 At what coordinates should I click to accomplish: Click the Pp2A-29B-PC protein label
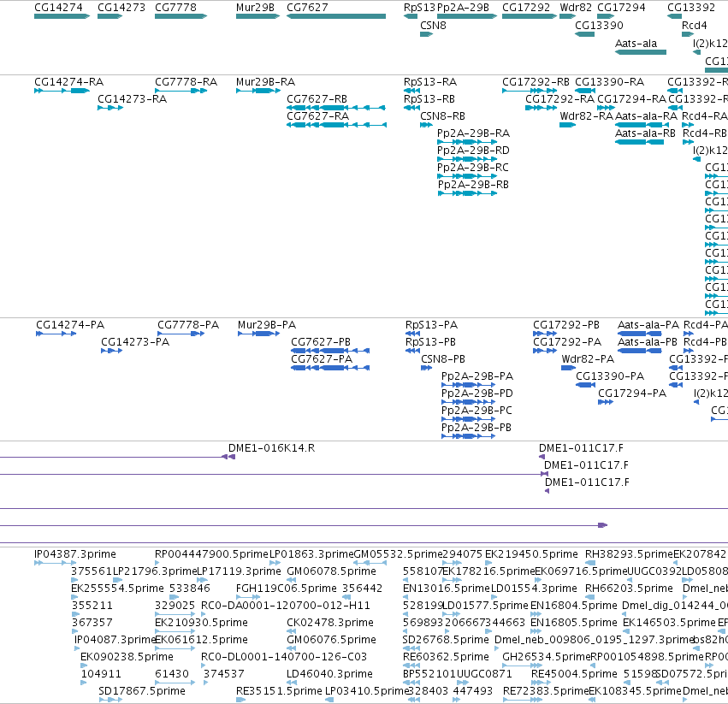pyautogui.click(x=476, y=411)
